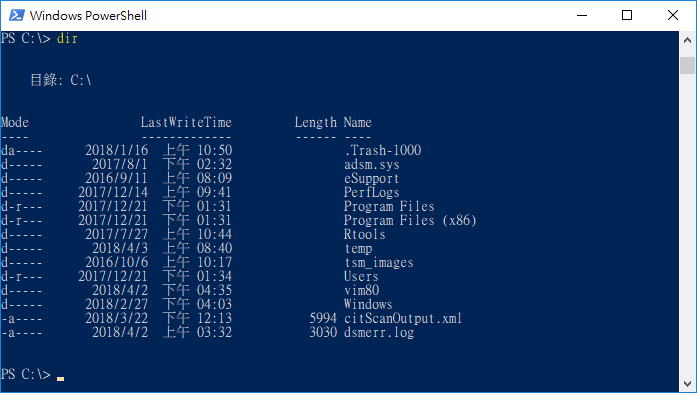Click the 'da----' mode value
The width and height of the screenshot is (697, 393).
point(21,150)
